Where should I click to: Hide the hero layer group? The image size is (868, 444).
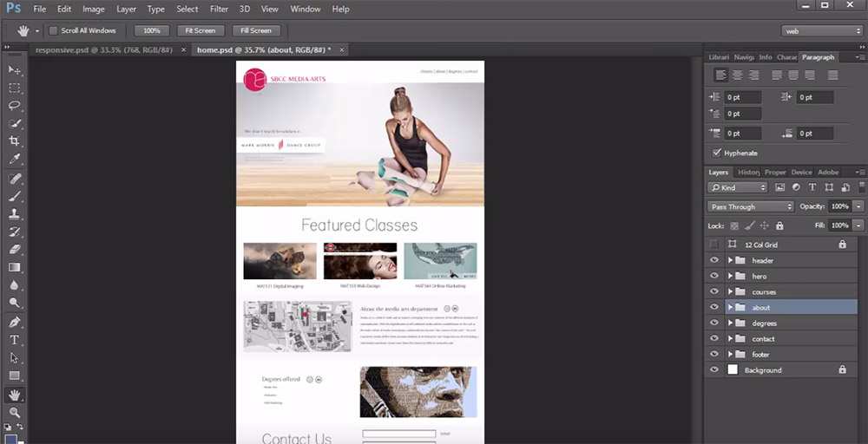(714, 276)
